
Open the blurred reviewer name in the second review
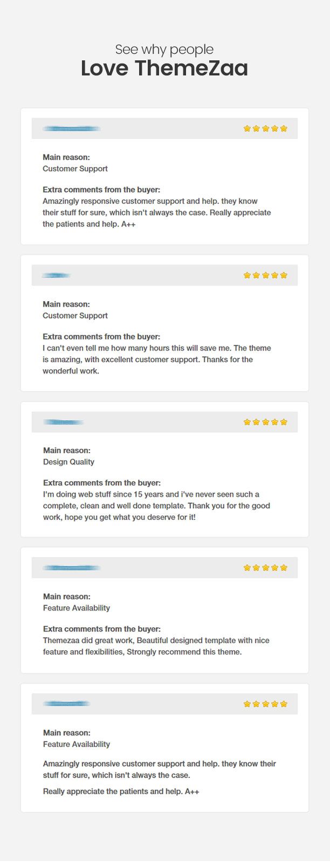[x=57, y=275]
